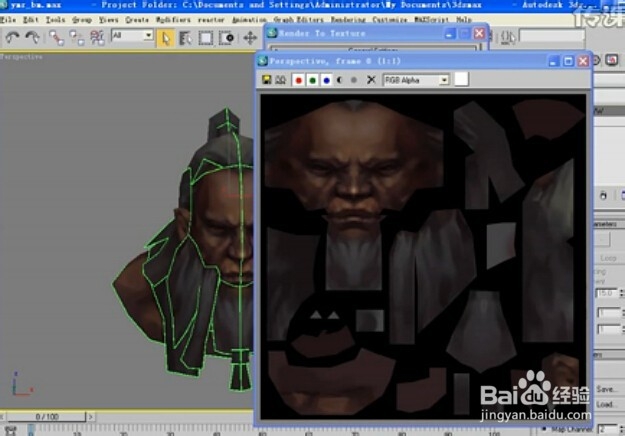Toggle the red channel button
Image resolution: width=625 pixels, height=436 pixels.
point(298,80)
